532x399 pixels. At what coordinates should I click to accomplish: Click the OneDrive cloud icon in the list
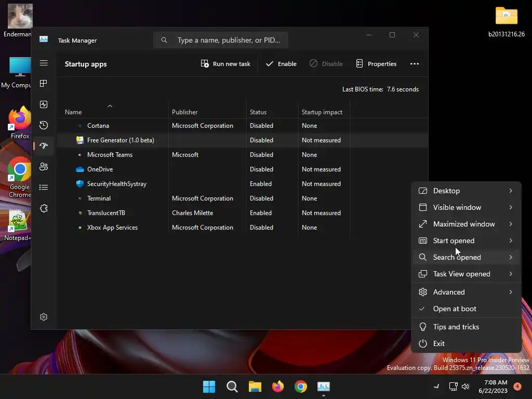79,169
